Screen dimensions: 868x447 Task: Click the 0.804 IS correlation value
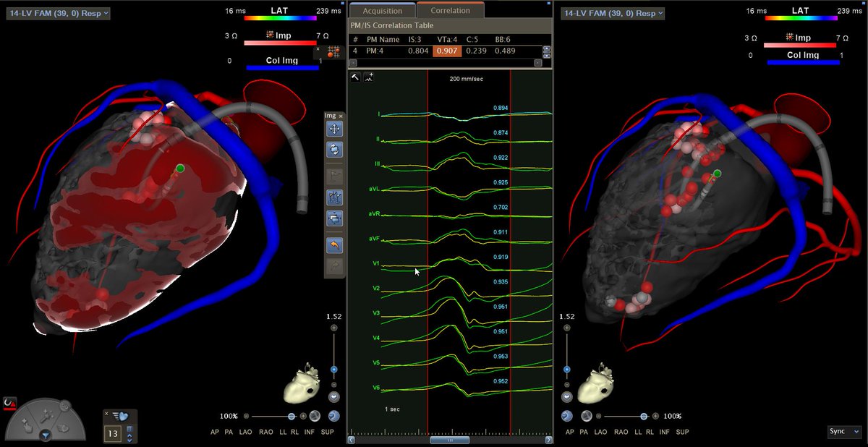(418, 51)
